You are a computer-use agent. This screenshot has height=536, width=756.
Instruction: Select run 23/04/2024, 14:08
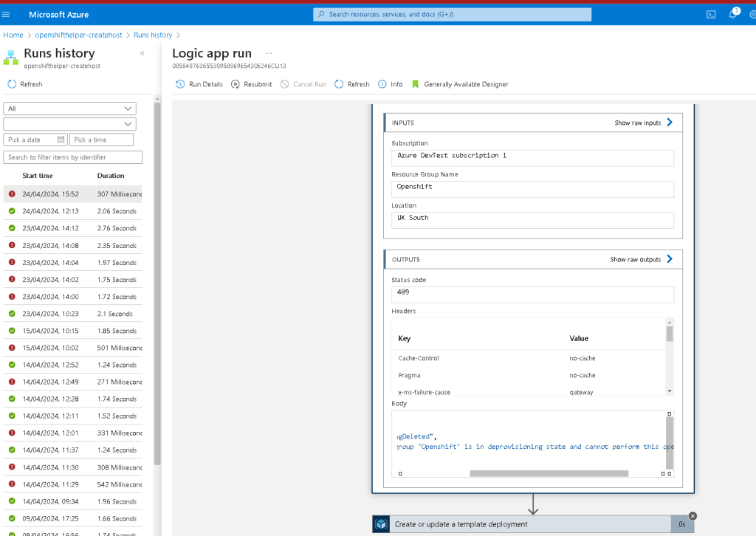click(73, 245)
